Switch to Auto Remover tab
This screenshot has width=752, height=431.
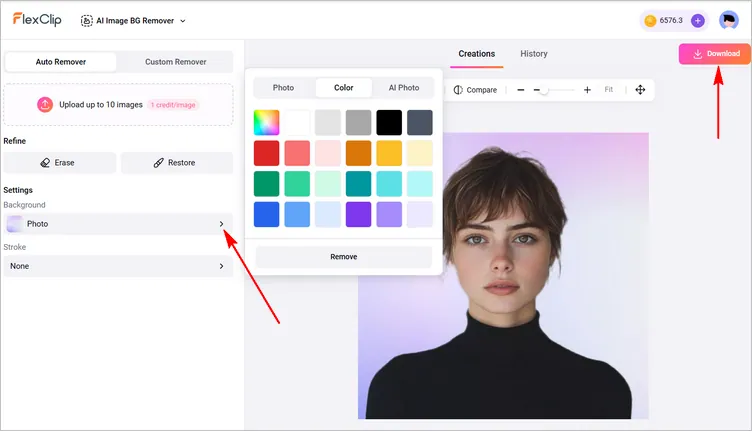60,62
